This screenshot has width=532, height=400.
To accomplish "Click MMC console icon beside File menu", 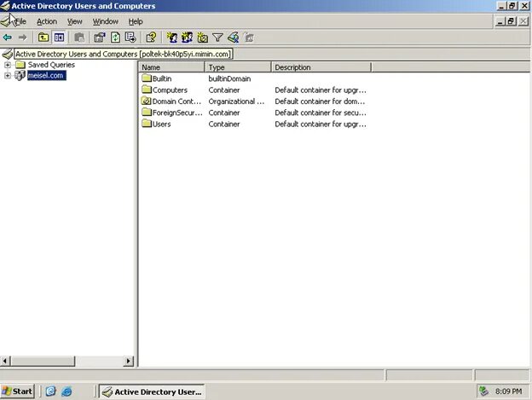I will (5, 21).
